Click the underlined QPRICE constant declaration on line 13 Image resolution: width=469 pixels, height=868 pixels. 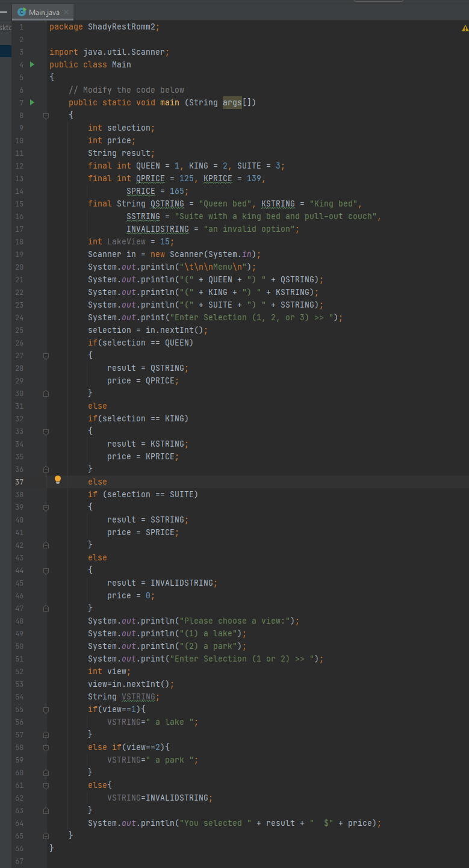151,178
